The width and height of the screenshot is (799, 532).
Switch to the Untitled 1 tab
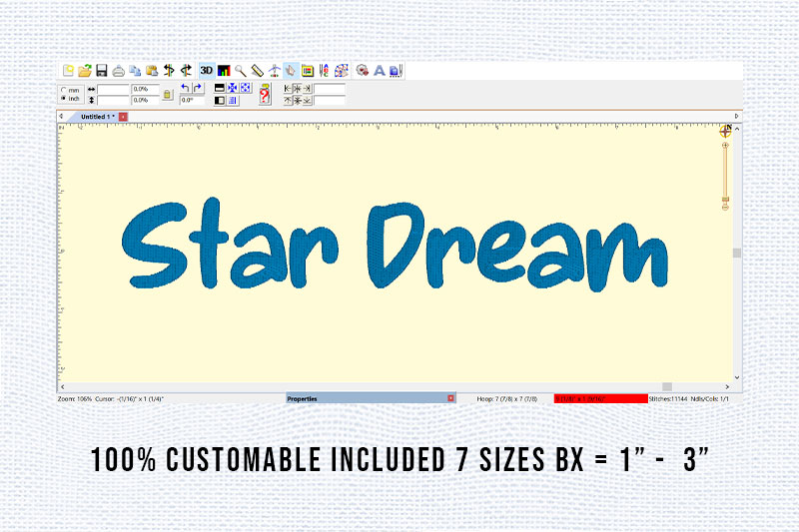tap(97, 117)
